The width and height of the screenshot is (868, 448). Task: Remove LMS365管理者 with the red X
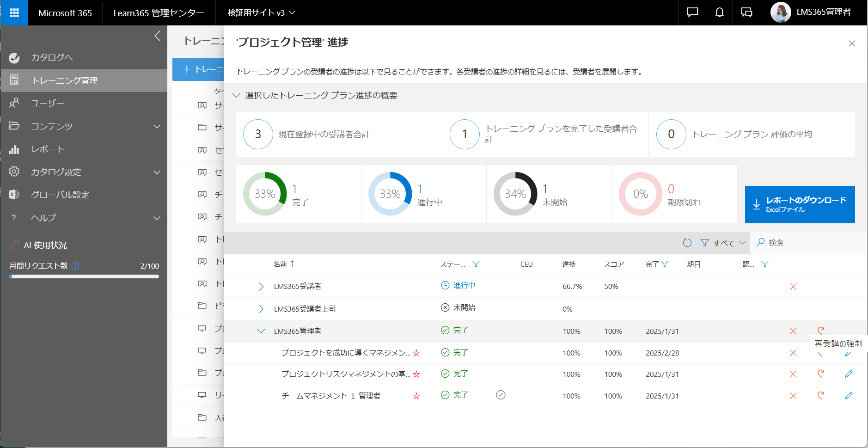tap(793, 331)
